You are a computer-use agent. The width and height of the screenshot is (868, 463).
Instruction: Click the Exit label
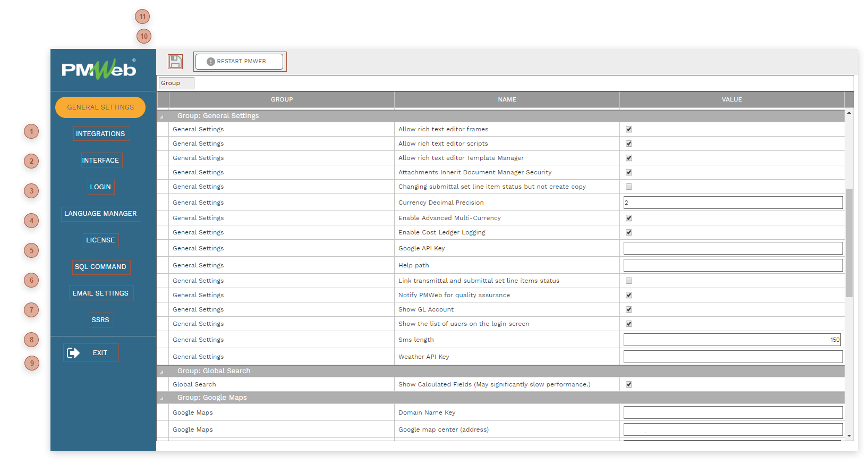click(x=100, y=353)
